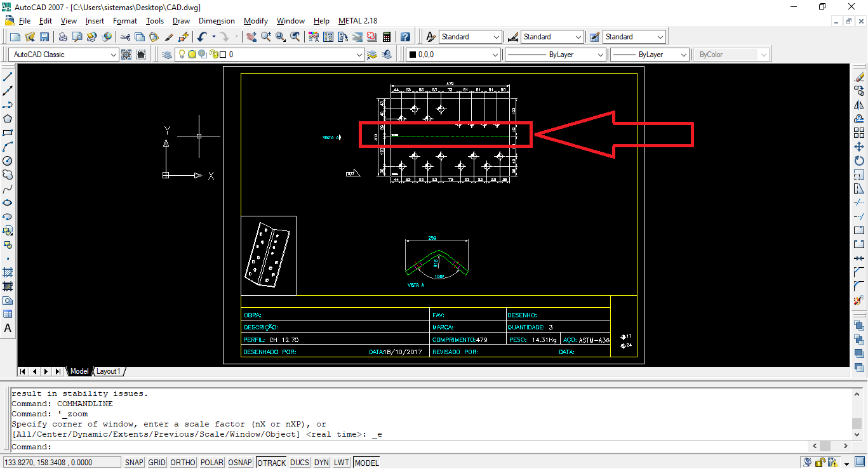
Task: Toggle ORTHO mode on
Action: (x=183, y=463)
